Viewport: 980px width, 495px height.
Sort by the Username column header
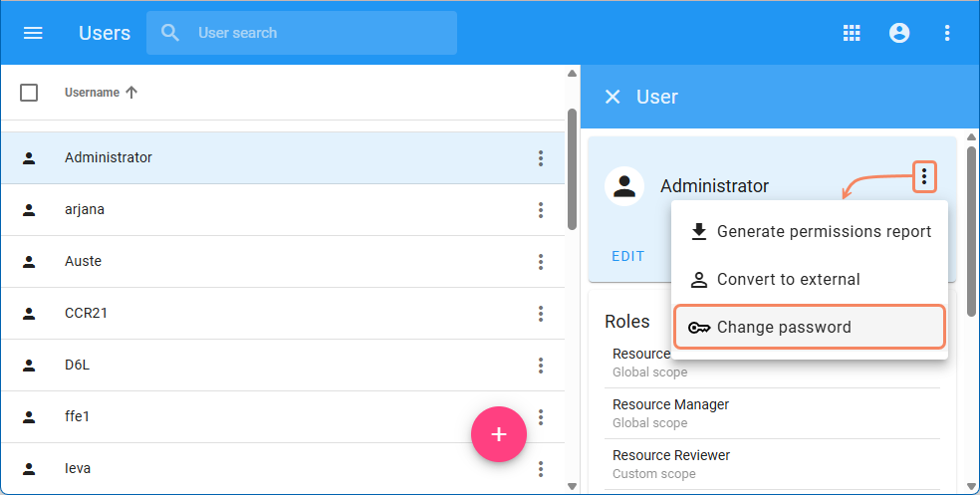(92, 93)
